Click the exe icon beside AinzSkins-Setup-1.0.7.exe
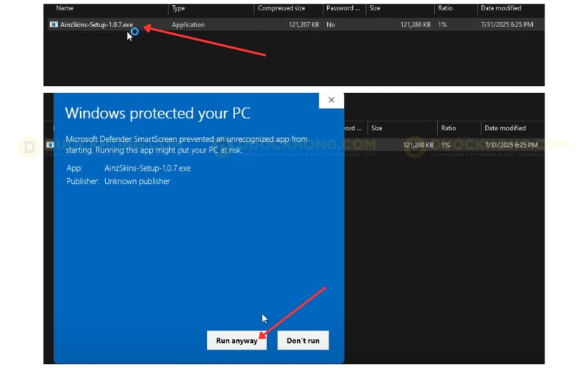Image resolution: width=588 pixels, height=368 pixels. click(54, 24)
